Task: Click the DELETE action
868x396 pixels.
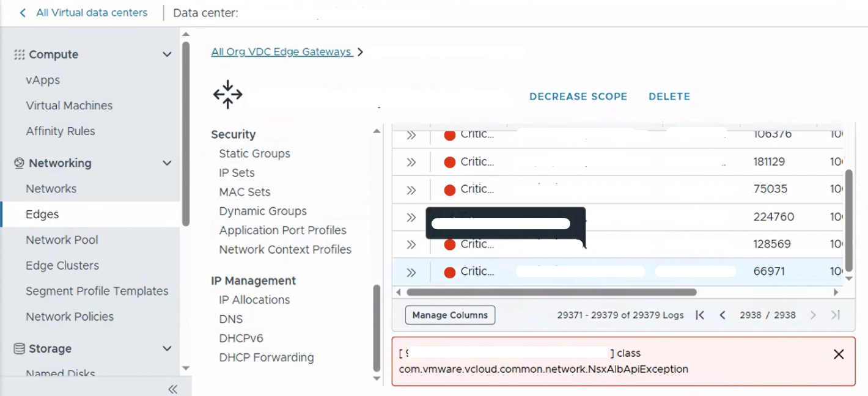Action: click(x=669, y=97)
